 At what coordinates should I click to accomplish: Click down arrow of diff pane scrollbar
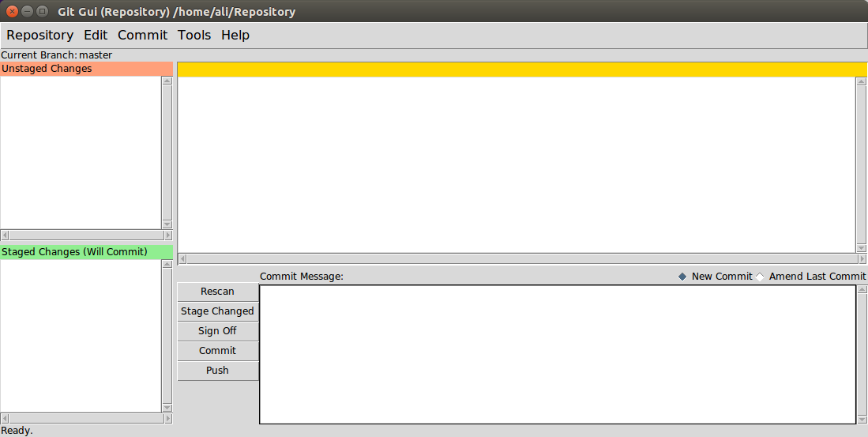(862, 247)
